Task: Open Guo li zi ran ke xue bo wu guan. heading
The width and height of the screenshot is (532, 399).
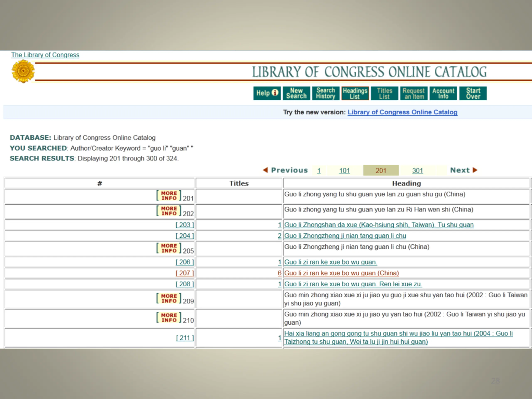Action: click(x=331, y=262)
